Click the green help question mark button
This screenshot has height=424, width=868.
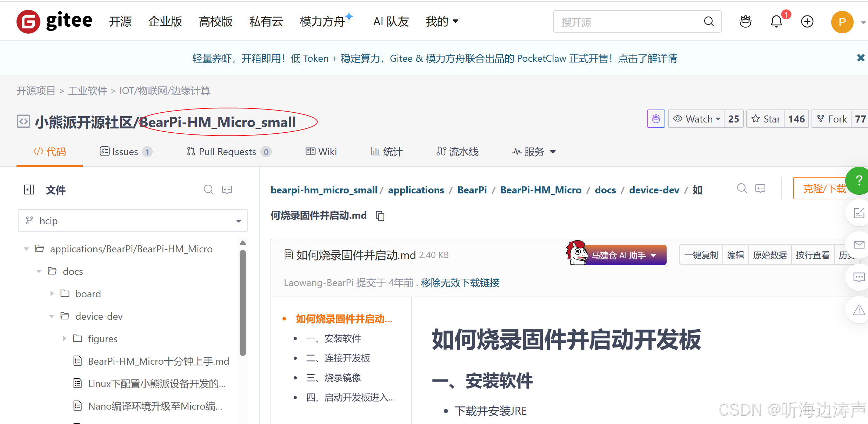coord(858,181)
